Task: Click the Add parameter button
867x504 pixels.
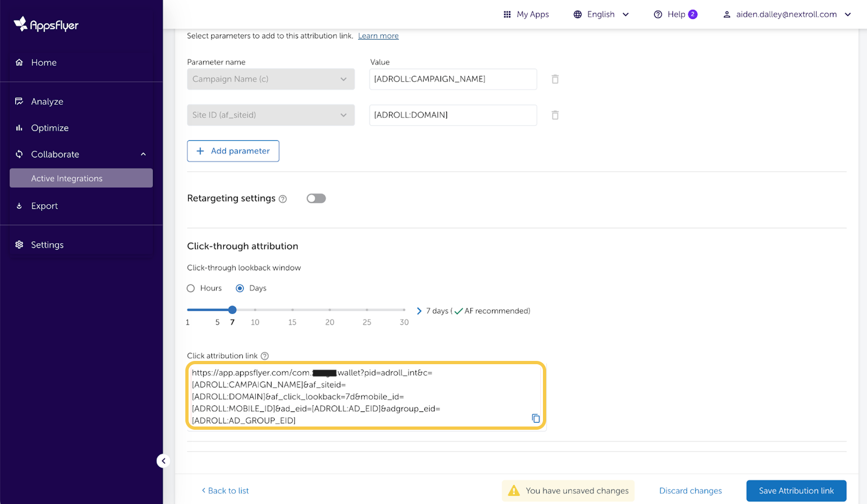Action: (x=233, y=151)
